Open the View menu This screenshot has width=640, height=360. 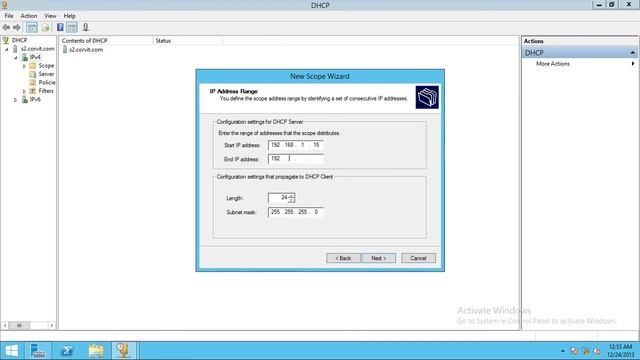pyautogui.click(x=50, y=16)
